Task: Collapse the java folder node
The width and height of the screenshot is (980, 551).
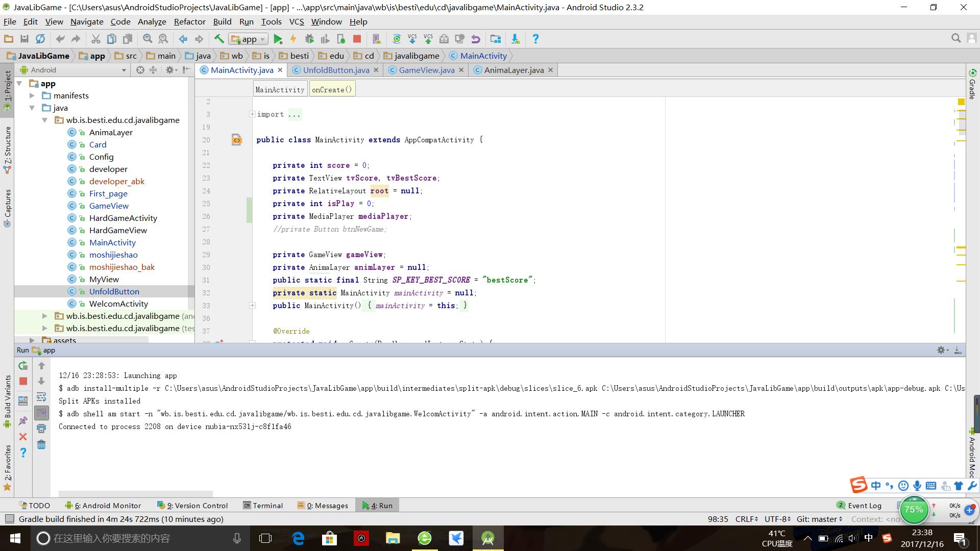Action: 32,108
